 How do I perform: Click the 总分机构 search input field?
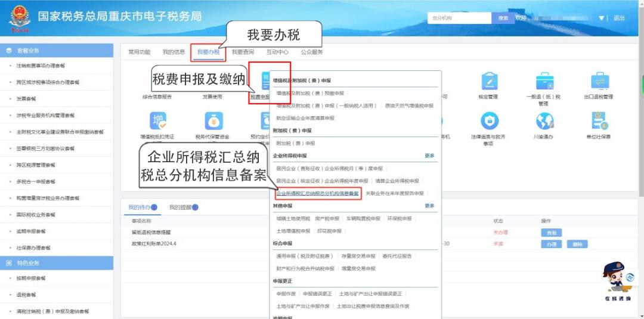459,18
